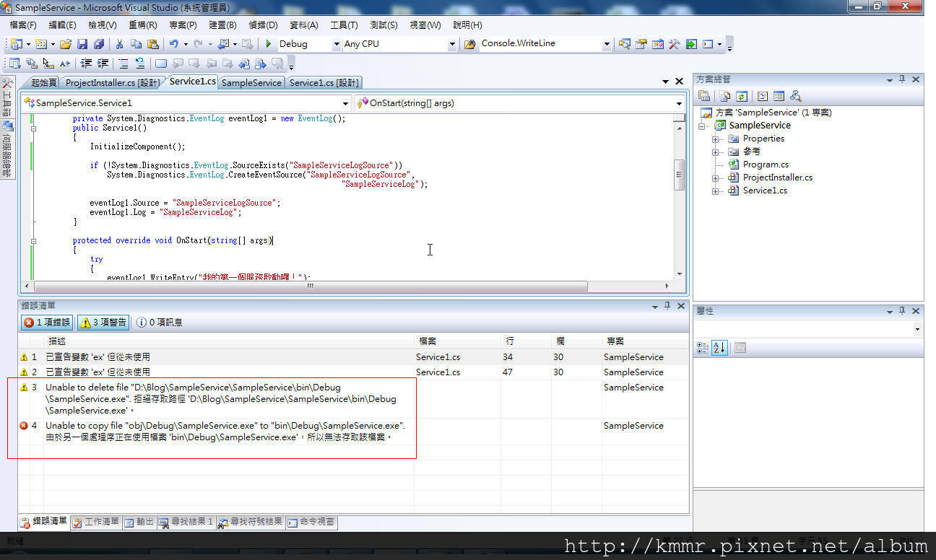Image resolution: width=936 pixels, height=560 pixels.
Task: Toggle auto-hide pin on 屬性 panel
Action: click(x=902, y=311)
